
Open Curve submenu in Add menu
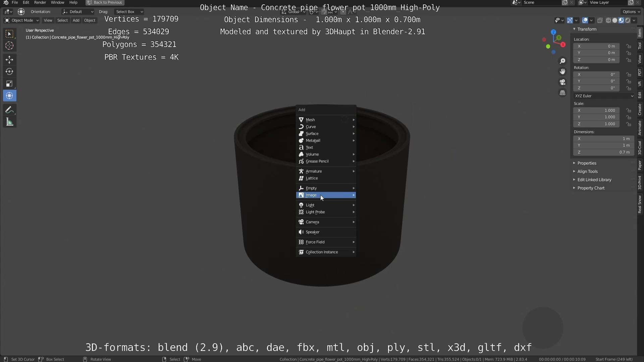pyautogui.click(x=326, y=127)
